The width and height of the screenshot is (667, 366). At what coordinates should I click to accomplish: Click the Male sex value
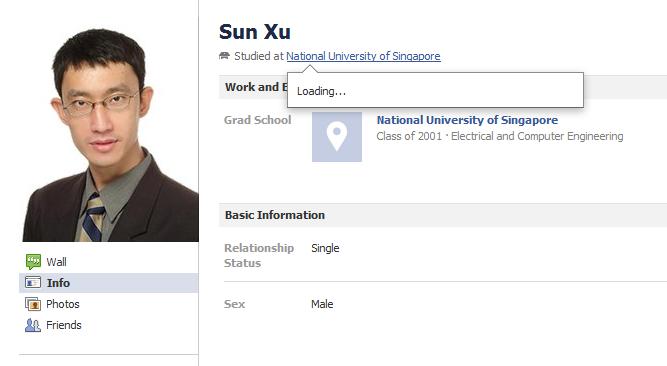coord(322,304)
